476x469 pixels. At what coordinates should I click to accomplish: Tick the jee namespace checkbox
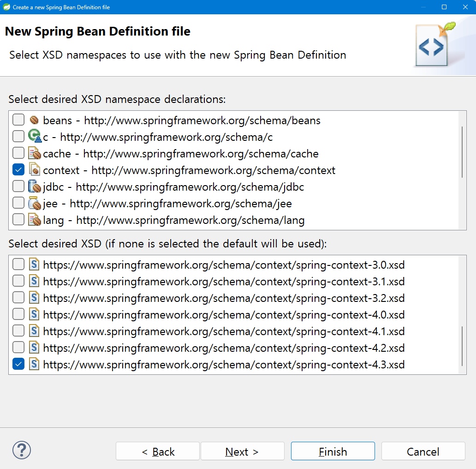tap(18, 203)
